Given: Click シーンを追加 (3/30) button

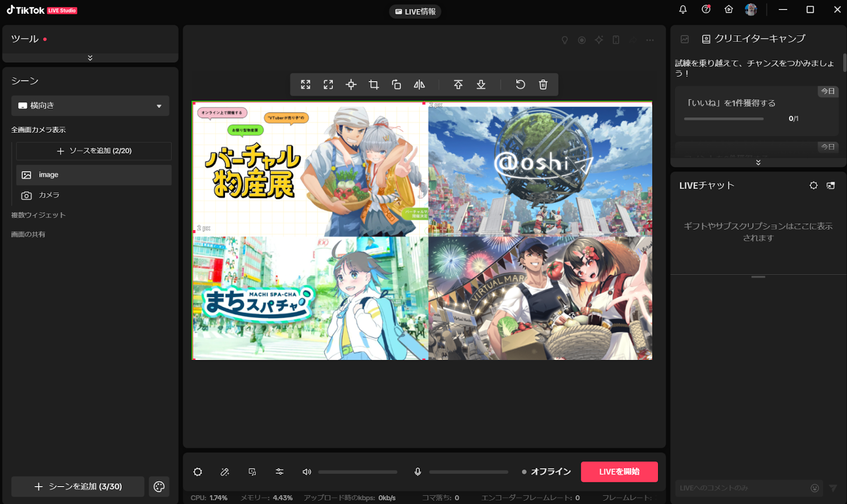Looking at the screenshot, I should click(78, 487).
